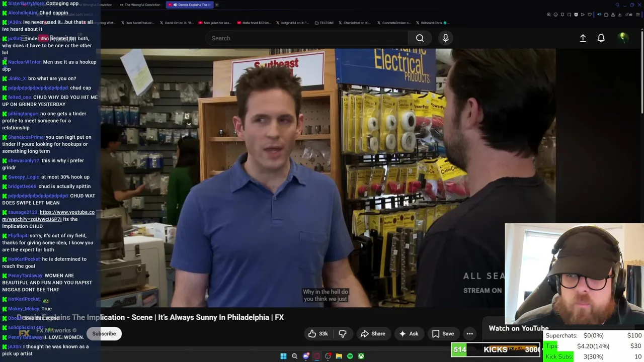
Task: Open the account avatar menu
Action: [x=623, y=38]
